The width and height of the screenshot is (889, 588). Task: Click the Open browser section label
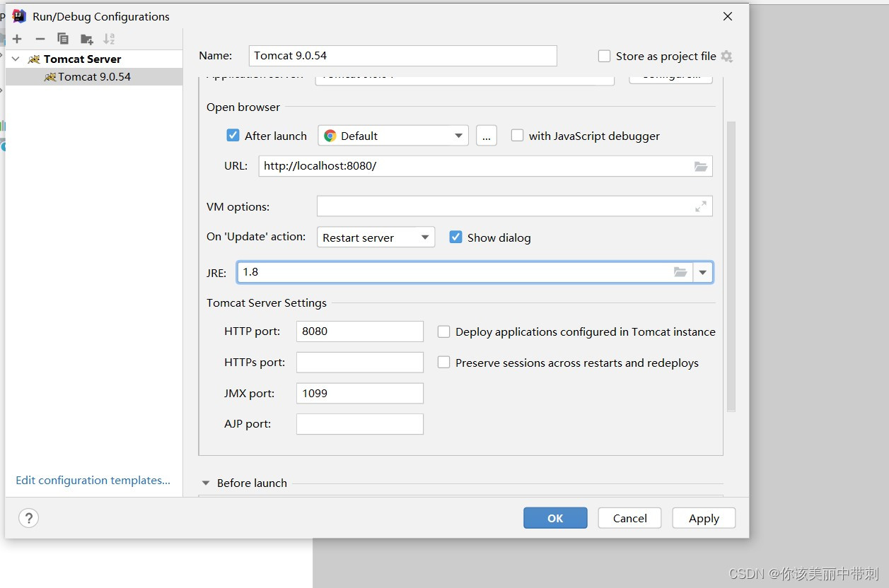[243, 107]
